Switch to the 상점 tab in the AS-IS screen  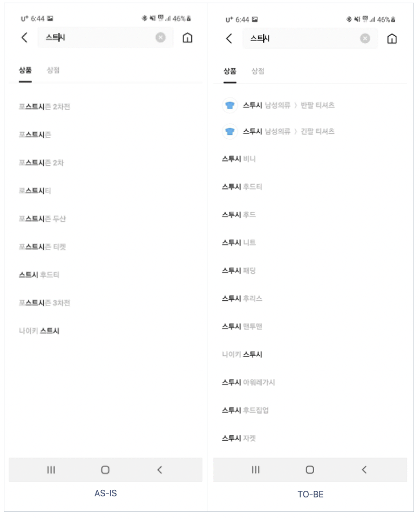[x=53, y=70]
